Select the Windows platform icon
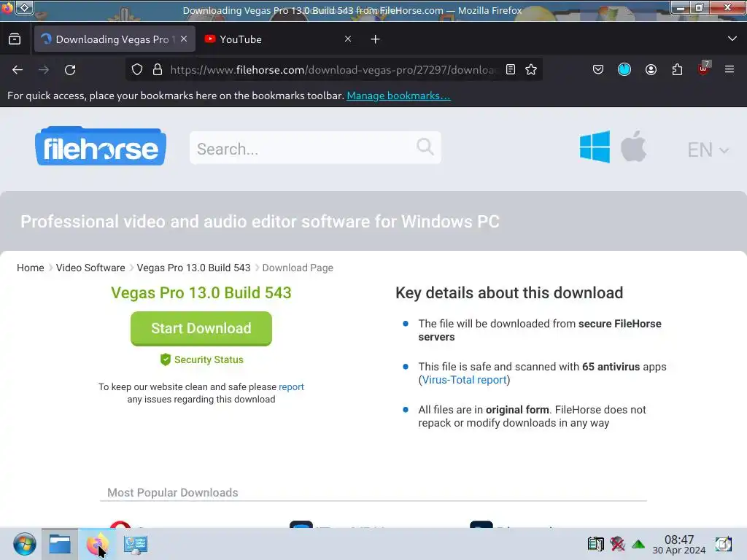The width and height of the screenshot is (747, 560). click(595, 147)
